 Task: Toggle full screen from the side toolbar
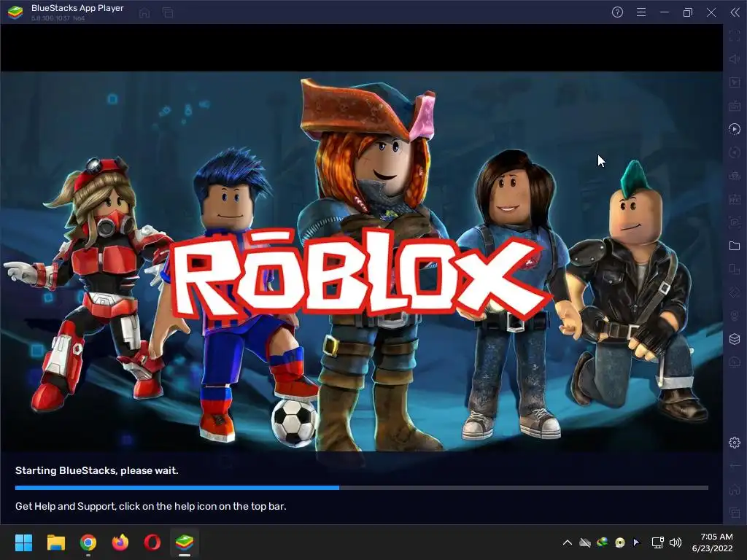(x=735, y=36)
